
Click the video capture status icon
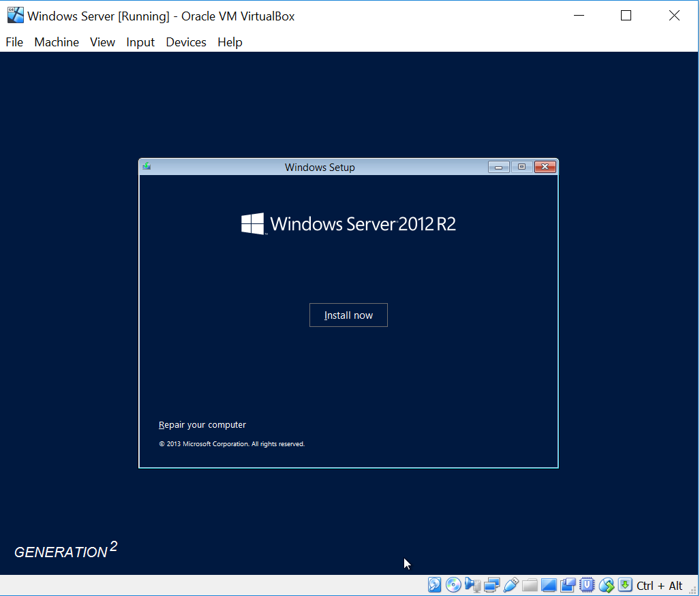click(568, 584)
